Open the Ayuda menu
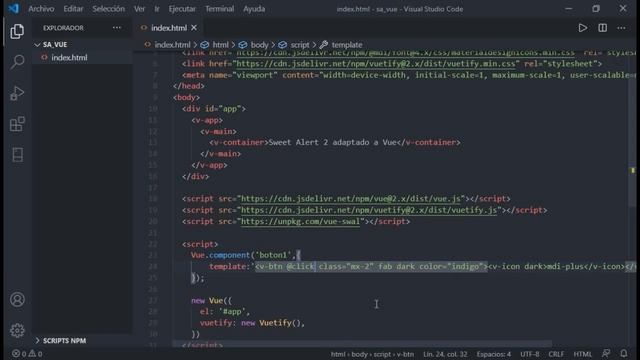This screenshot has width=640, height=360. point(254,9)
